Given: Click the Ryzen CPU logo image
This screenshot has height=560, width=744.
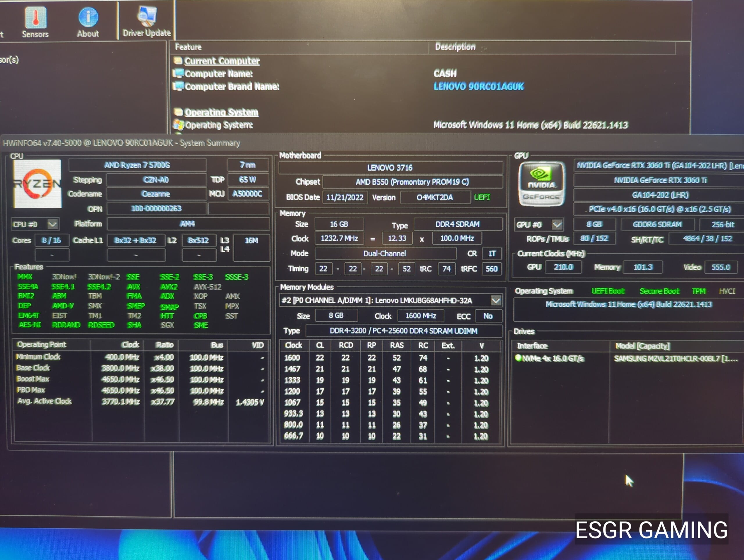Looking at the screenshot, I should pyautogui.click(x=37, y=184).
